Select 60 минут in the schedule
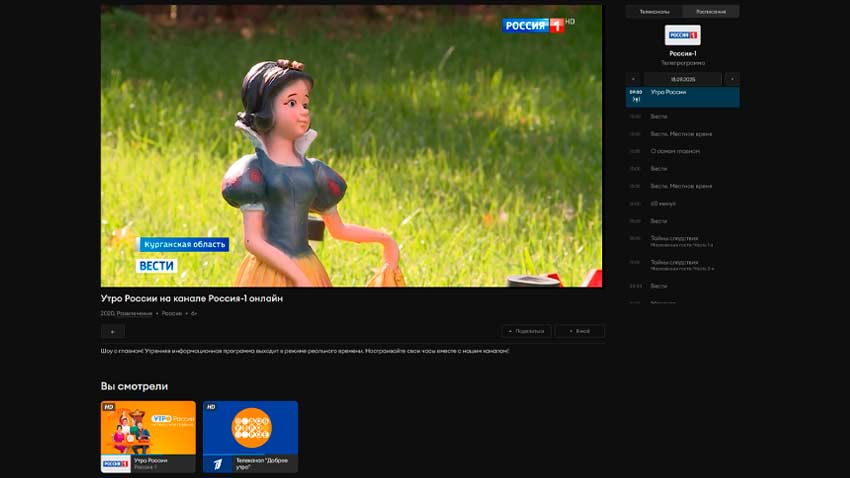 click(682, 204)
